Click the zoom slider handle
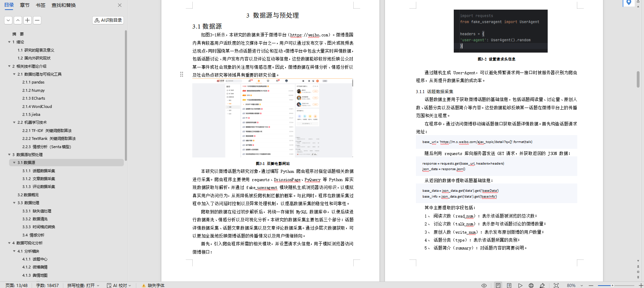 [612, 285]
